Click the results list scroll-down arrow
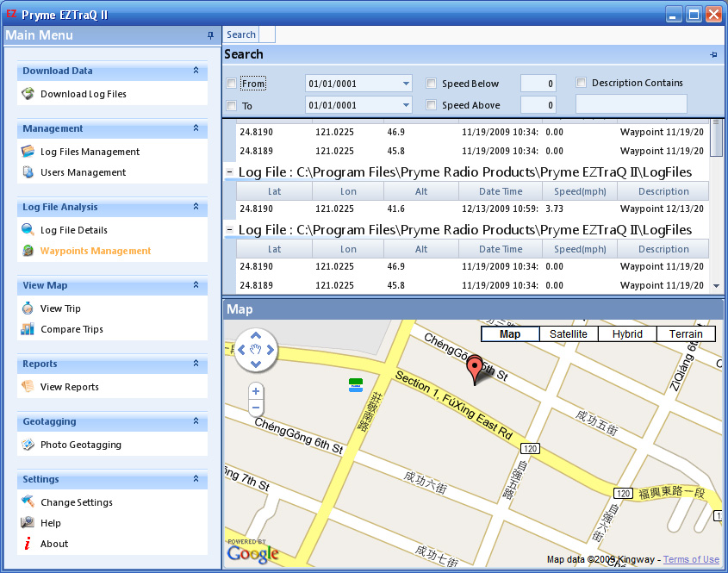Image resolution: width=728 pixels, height=573 pixels. [x=717, y=286]
